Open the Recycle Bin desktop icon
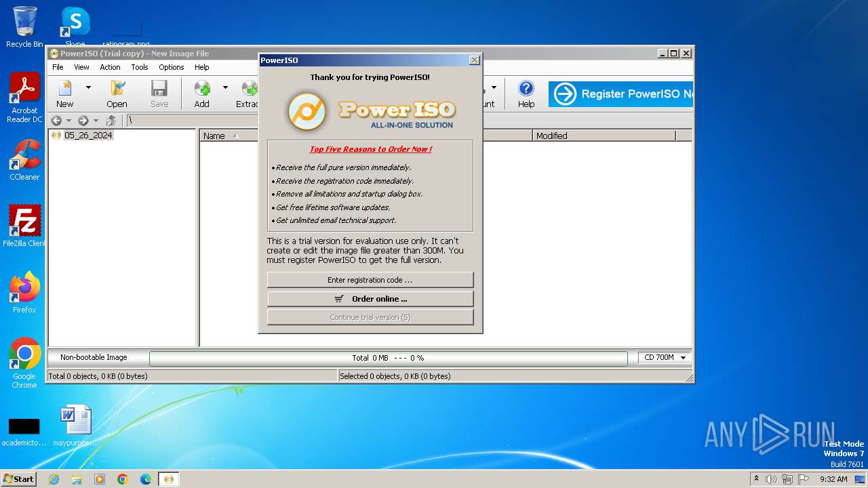The height and width of the screenshot is (488, 868). (x=24, y=27)
